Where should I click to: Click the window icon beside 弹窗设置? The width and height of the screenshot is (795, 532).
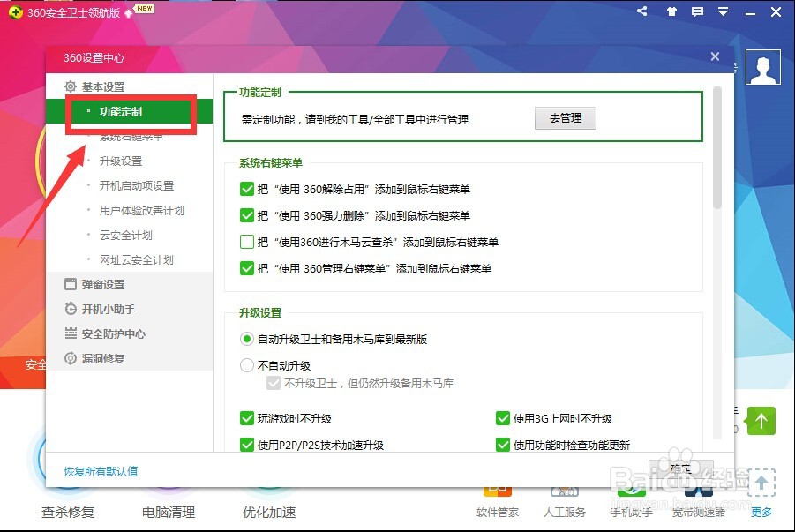[x=71, y=284]
